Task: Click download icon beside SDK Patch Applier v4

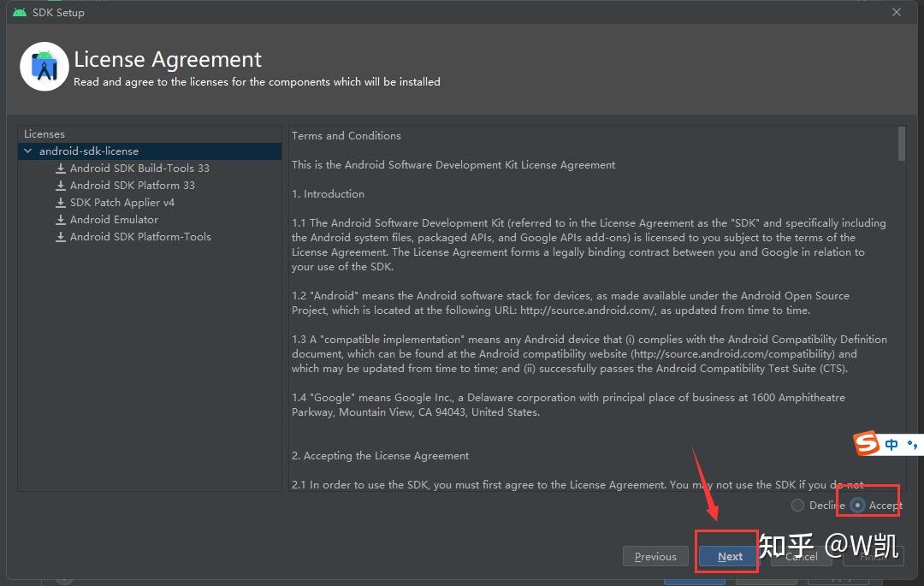Action: (x=61, y=203)
